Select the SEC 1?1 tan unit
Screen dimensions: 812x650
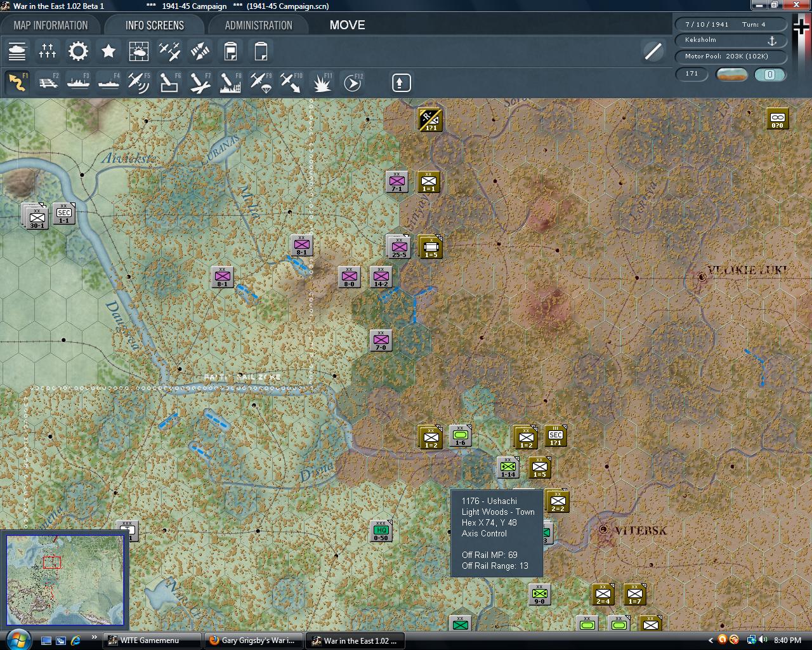(556, 435)
